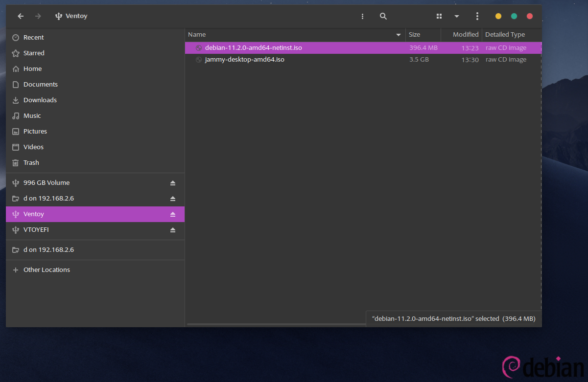
Task: Open Other Locations in sidebar
Action: click(x=47, y=270)
